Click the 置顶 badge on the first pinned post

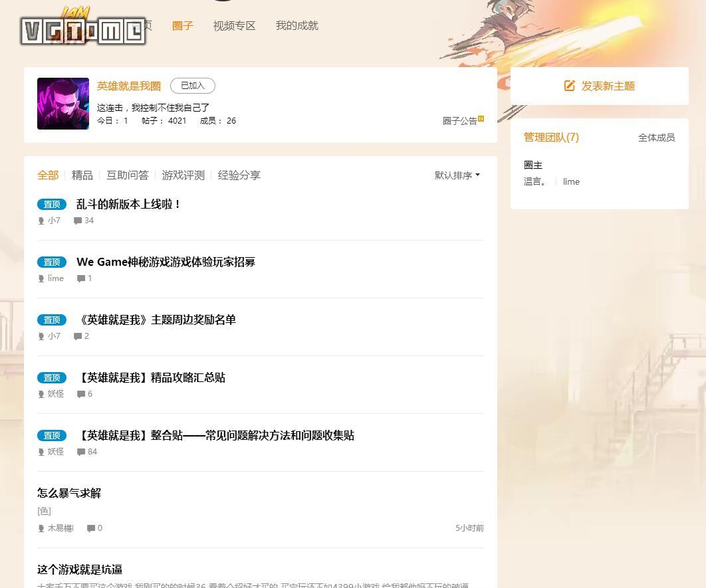[x=52, y=204]
